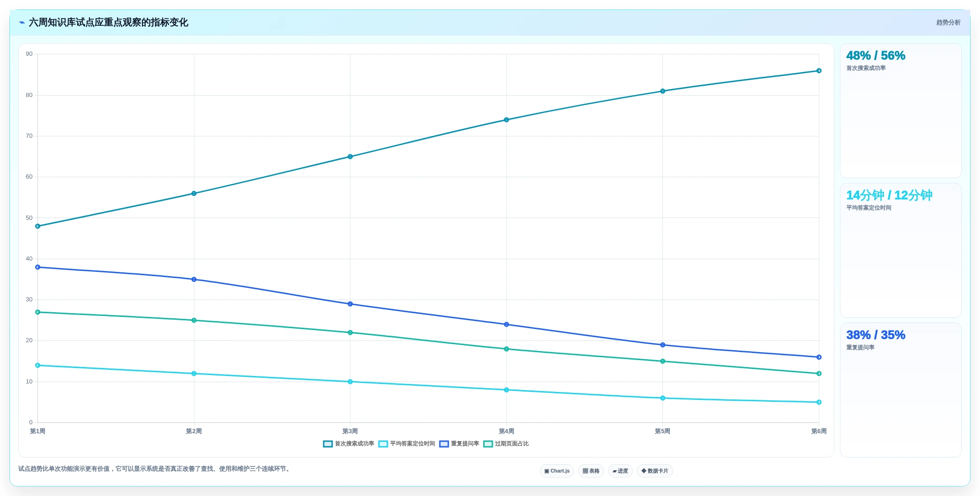
Task: Pick the 第1周 point on 过期页面占比 line
Action: 38,312
